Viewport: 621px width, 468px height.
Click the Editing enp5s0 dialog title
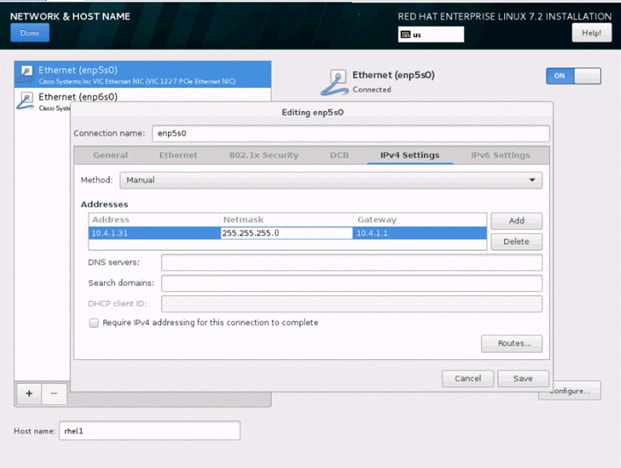[312, 112]
